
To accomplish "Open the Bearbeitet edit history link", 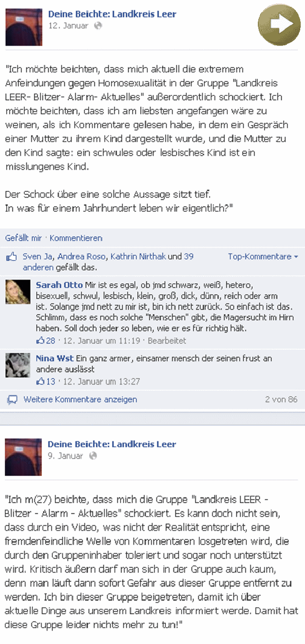I will pyautogui.click(x=167, y=341).
